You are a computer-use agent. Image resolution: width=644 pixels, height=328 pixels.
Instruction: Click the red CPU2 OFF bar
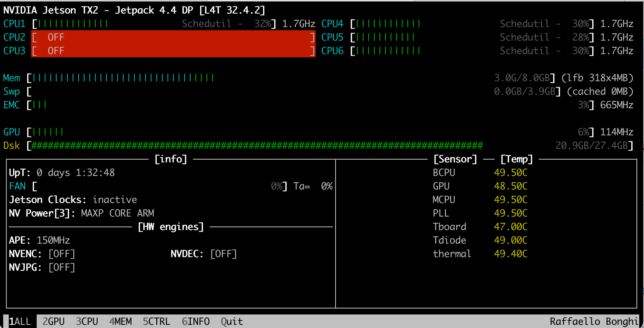click(173, 37)
